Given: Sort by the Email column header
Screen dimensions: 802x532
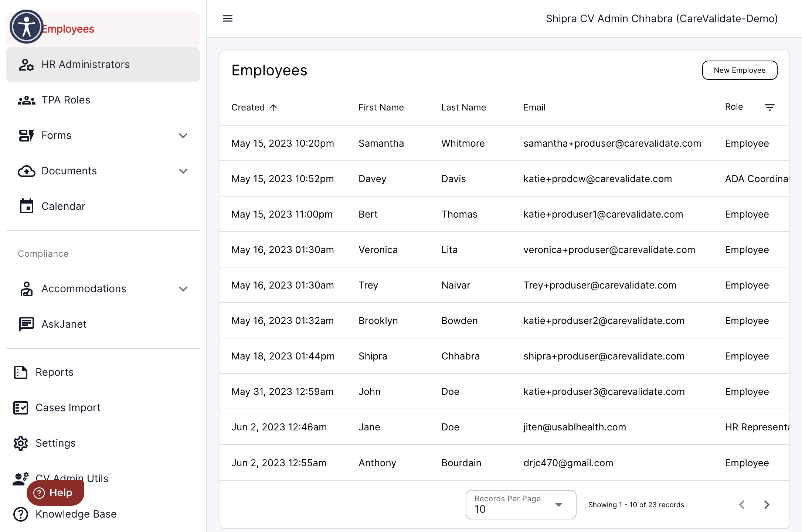Looking at the screenshot, I should tap(534, 108).
